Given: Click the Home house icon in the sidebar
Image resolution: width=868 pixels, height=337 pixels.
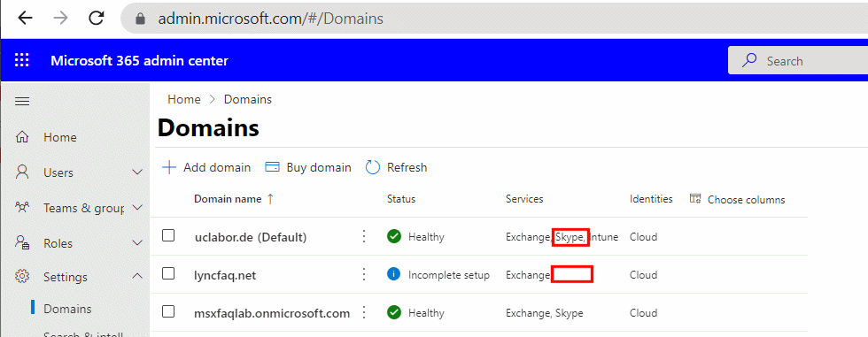Looking at the screenshot, I should (x=22, y=137).
